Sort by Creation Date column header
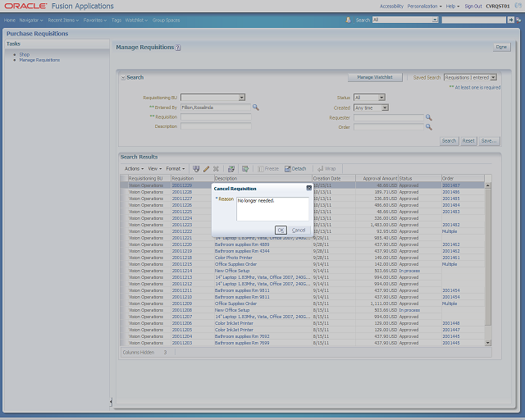The width and height of the screenshot is (525, 420). [x=334, y=179]
